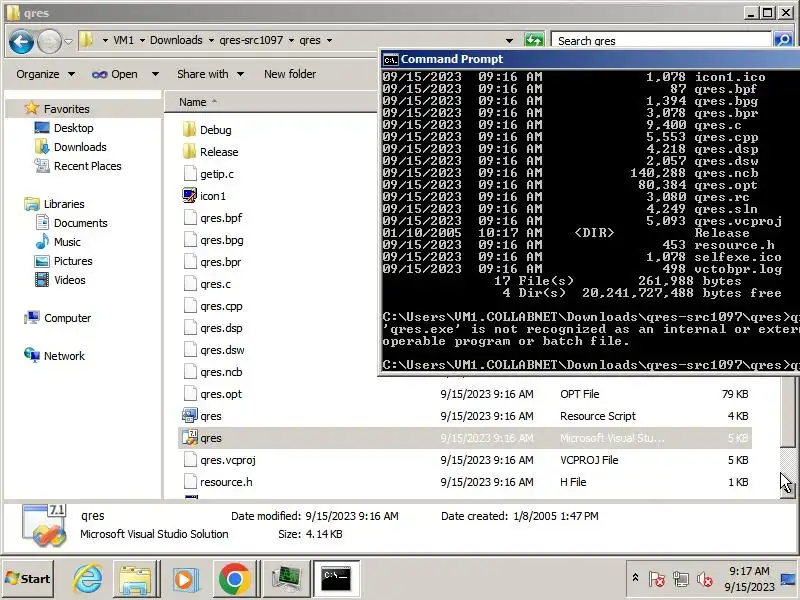This screenshot has width=800, height=600.
Task: Select Desktop in the navigation pane
Action: (73, 128)
